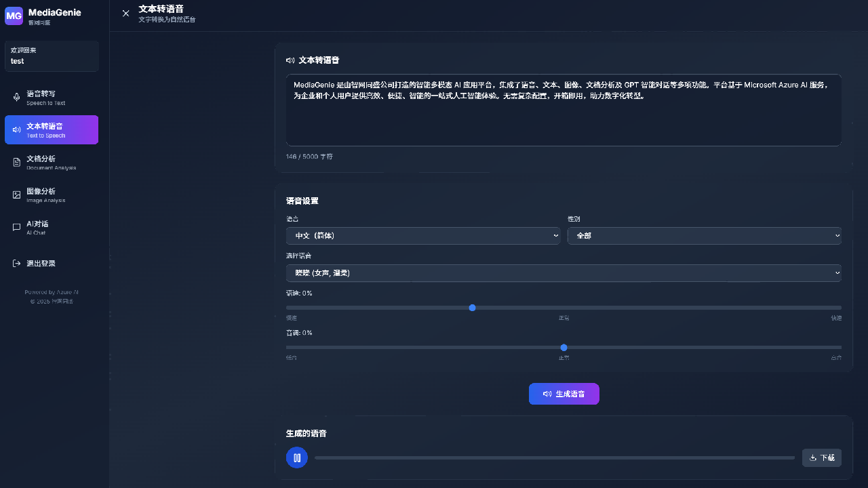This screenshot has width=868, height=488.
Task: Click the 慢速 label under speed slider
Action: 292,318
